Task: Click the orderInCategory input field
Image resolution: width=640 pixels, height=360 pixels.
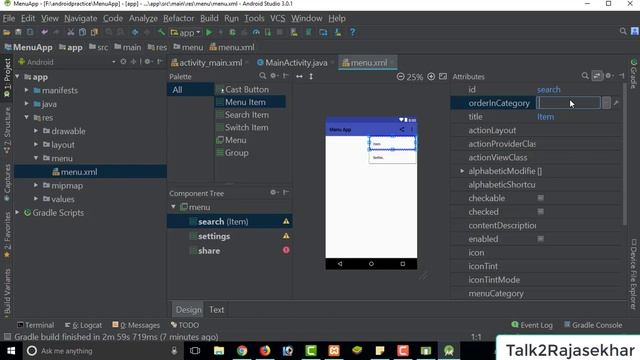Action: [x=568, y=103]
